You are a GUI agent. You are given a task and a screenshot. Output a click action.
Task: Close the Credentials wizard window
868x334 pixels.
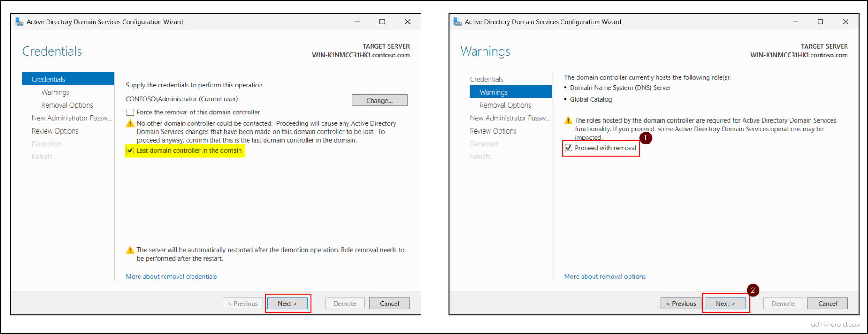(x=408, y=21)
